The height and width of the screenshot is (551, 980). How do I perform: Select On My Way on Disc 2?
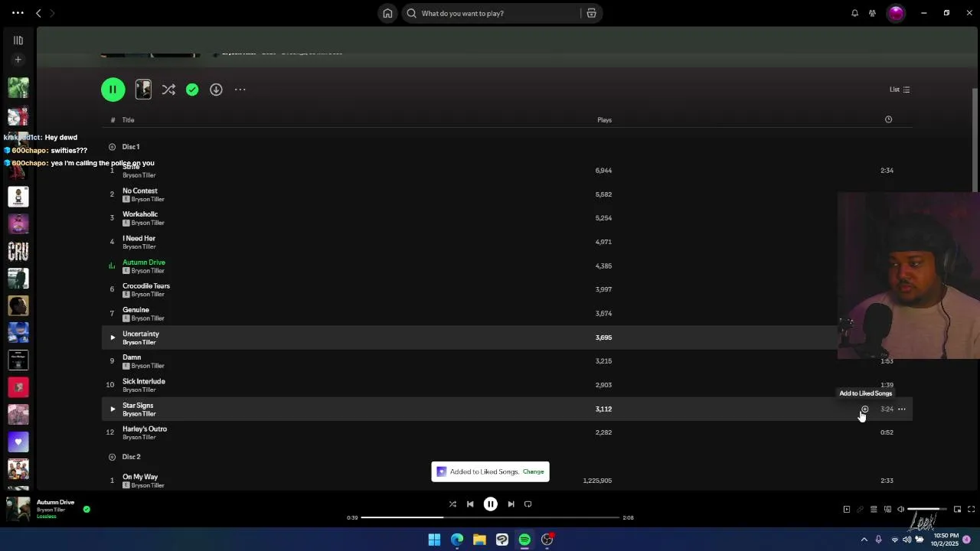coord(507,481)
